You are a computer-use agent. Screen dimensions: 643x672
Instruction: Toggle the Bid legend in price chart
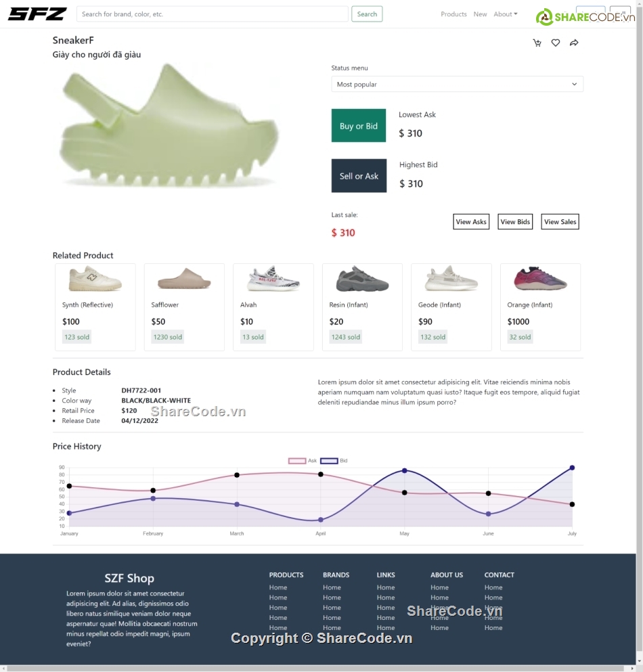point(334,461)
